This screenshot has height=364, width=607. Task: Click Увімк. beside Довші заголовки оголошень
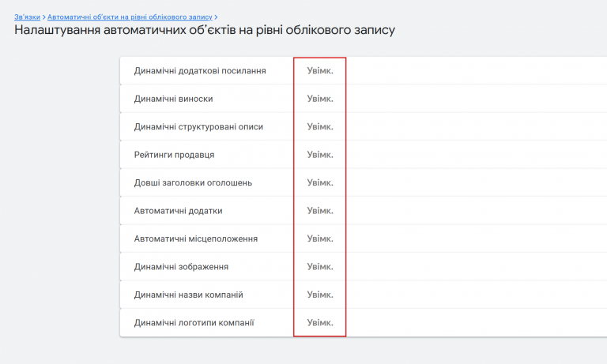pyautogui.click(x=320, y=182)
